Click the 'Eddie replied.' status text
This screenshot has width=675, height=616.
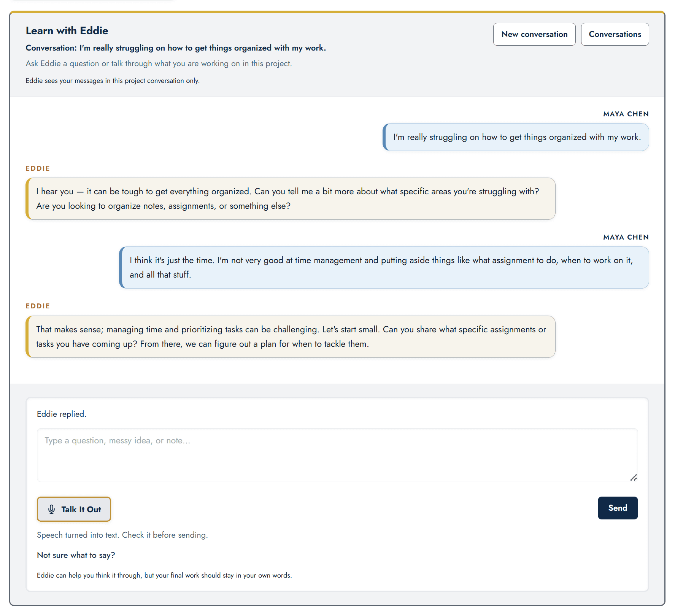coord(62,414)
